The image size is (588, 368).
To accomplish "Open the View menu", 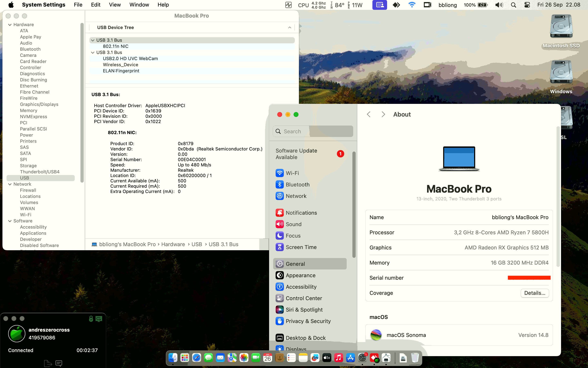I will (x=115, y=5).
